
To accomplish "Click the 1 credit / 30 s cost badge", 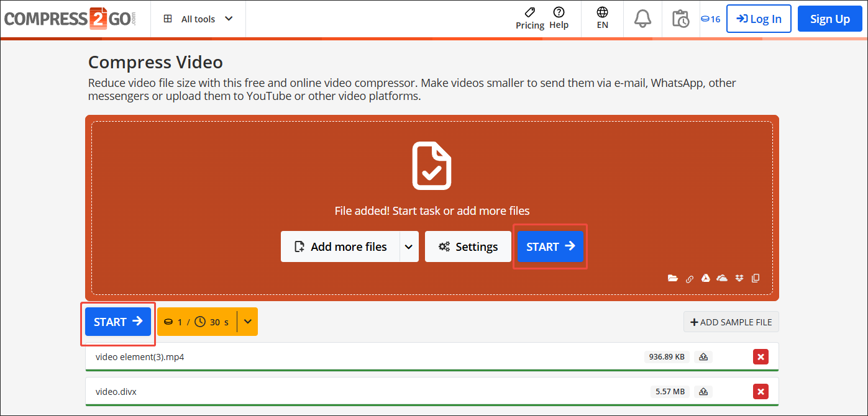I will coord(196,322).
